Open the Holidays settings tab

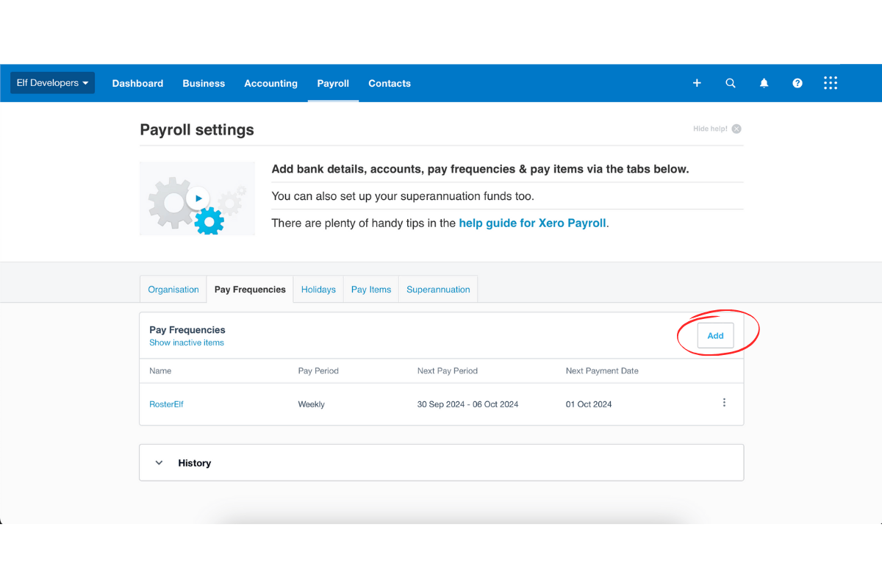click(x=318, y=289)
